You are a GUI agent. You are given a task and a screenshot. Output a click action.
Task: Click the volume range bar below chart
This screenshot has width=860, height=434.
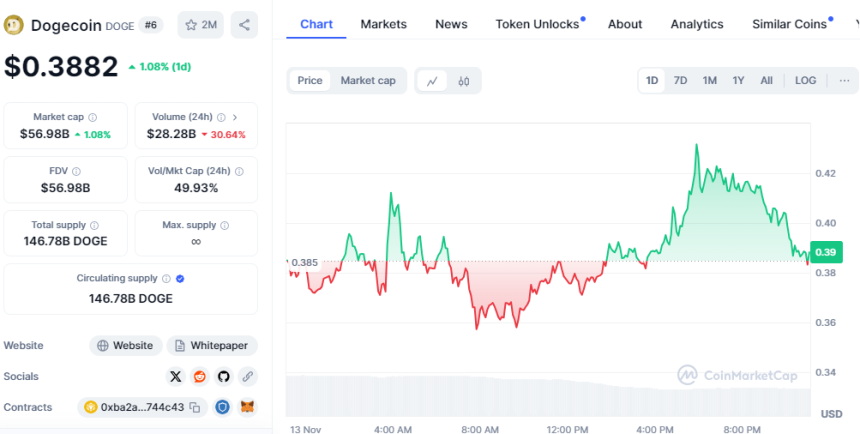tap(548, 397)
